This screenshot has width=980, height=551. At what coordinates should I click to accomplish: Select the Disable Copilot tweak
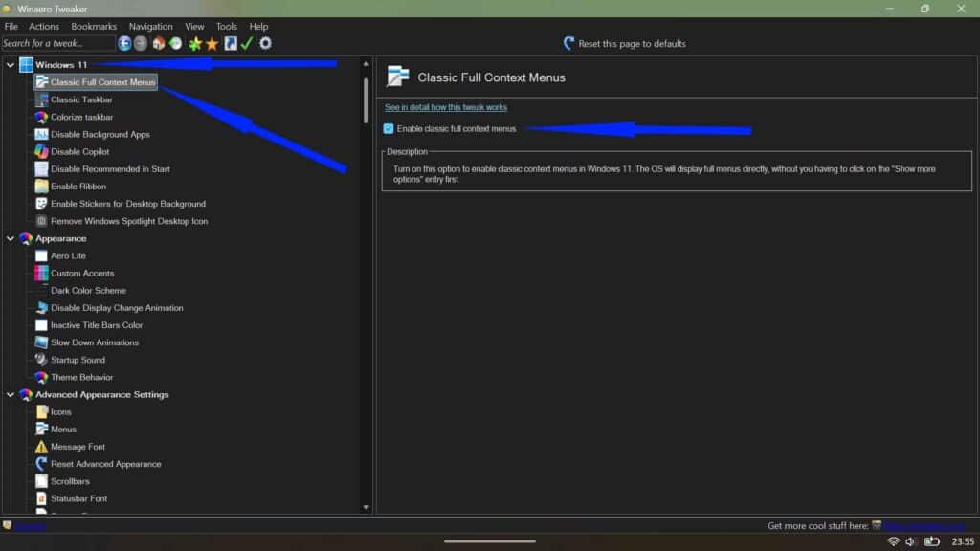(77, 151)
